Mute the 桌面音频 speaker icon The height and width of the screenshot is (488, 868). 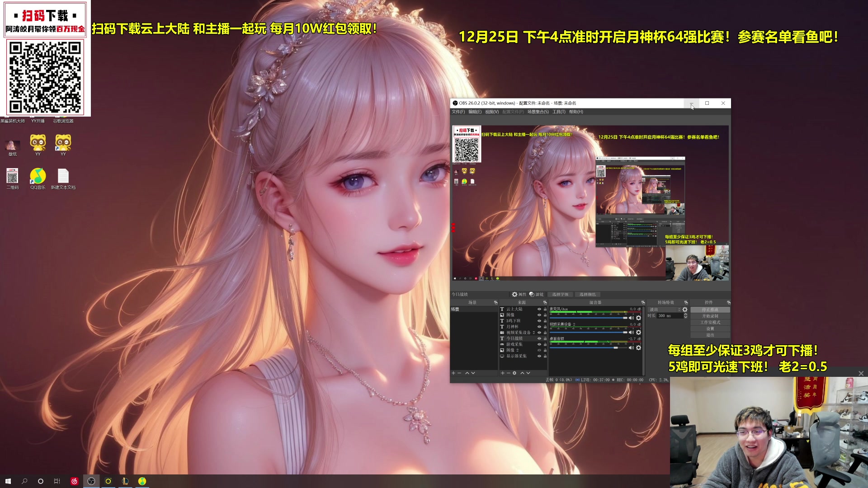[x=632, y=347]
